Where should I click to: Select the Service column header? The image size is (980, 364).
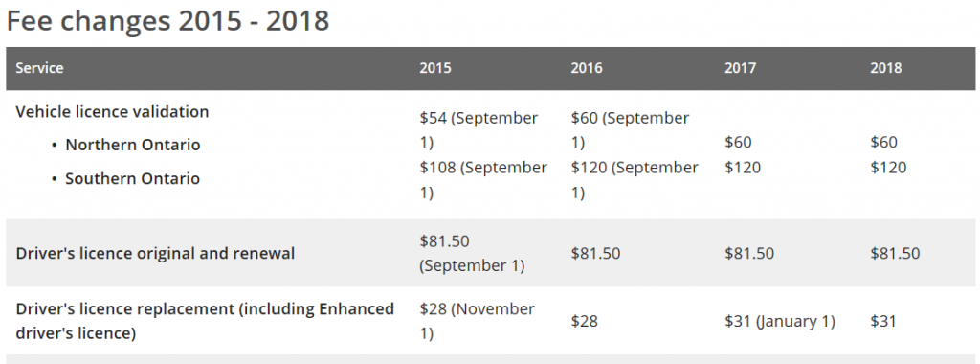[x=39, y=68]
